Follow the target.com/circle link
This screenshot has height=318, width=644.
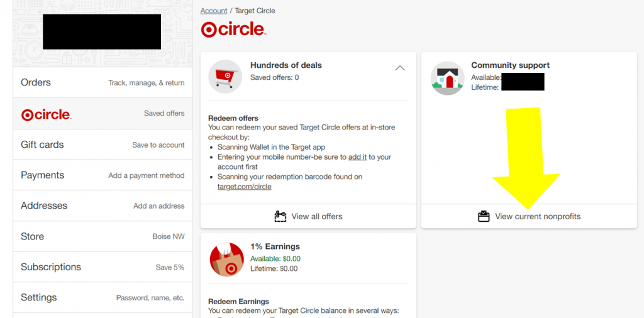click(245, 187)
